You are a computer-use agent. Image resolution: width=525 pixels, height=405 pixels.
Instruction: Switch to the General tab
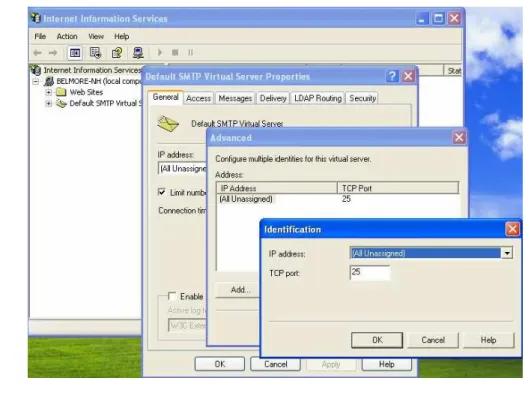pos(165,97)
